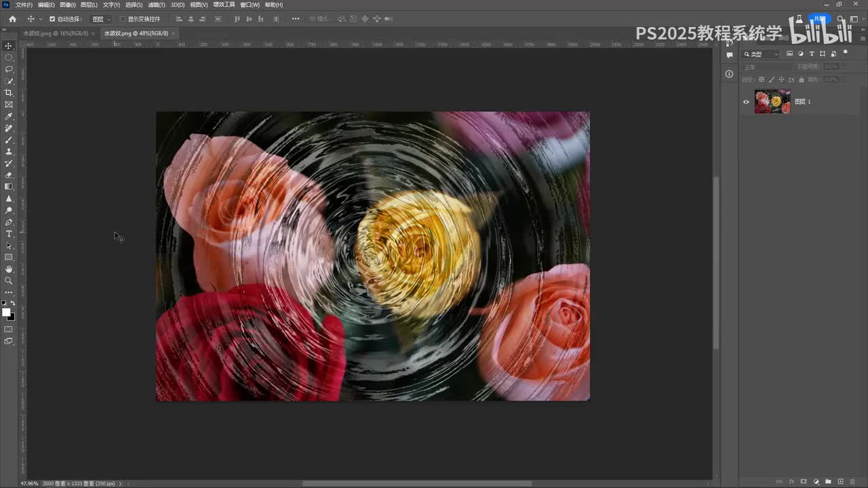Select the Dodge tool
Image resolution: width=868 pixels, height=488 pixels.
point(9,210)
